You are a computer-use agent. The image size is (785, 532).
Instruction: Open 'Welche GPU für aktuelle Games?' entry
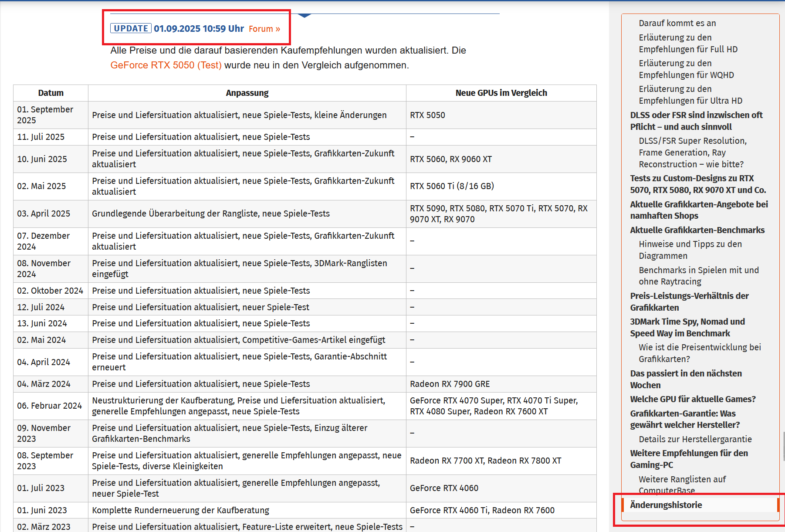coord(693,399)
